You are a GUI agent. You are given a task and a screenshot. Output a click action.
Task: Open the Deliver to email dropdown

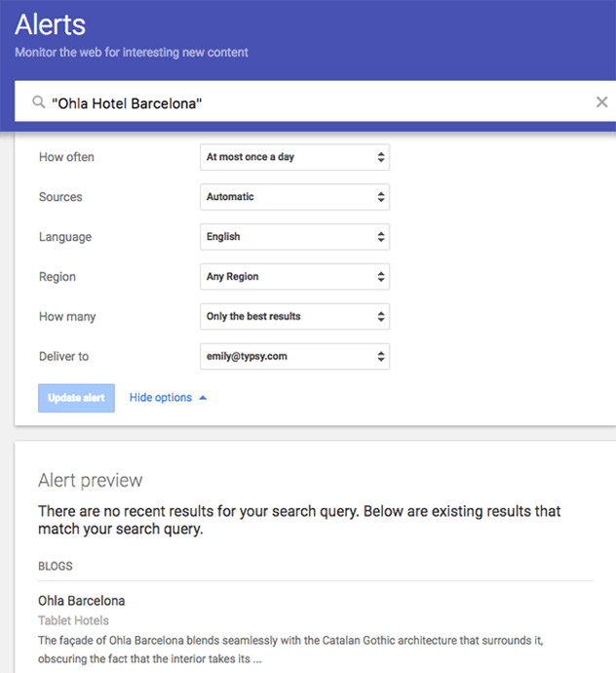[294, 356]
